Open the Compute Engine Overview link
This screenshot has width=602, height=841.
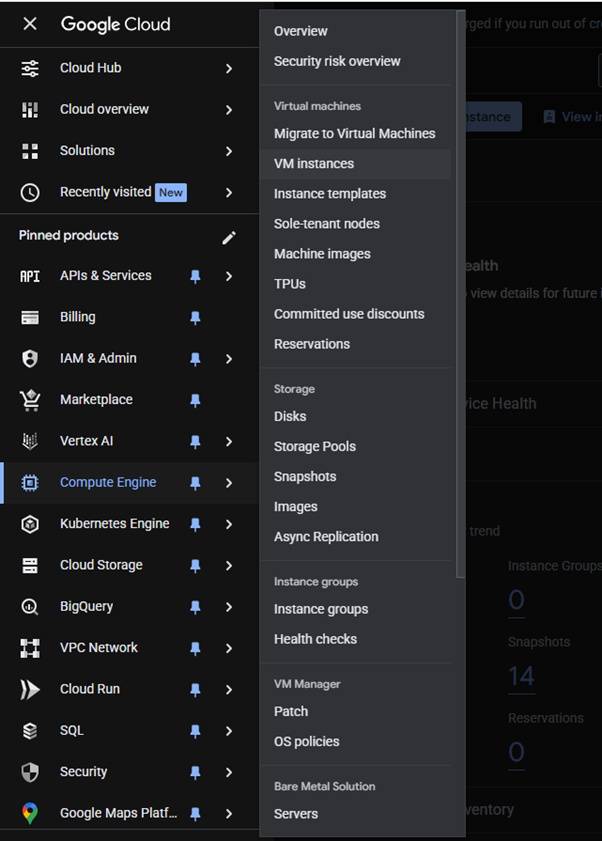point(355,31)
